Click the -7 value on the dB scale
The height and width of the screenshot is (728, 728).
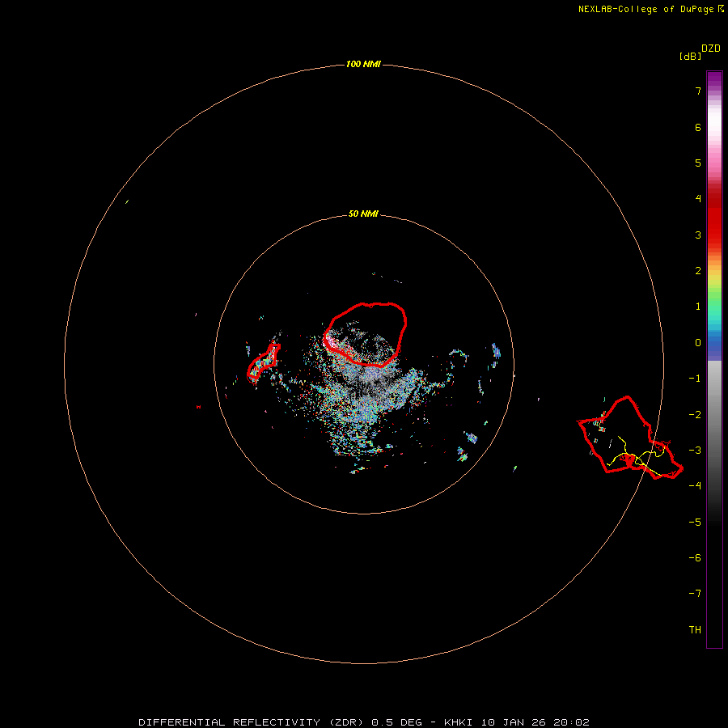point(695,594)
